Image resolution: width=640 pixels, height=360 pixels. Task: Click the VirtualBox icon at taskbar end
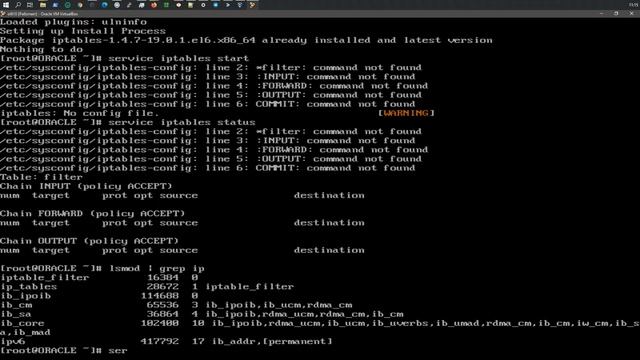(x=253, y=5)
